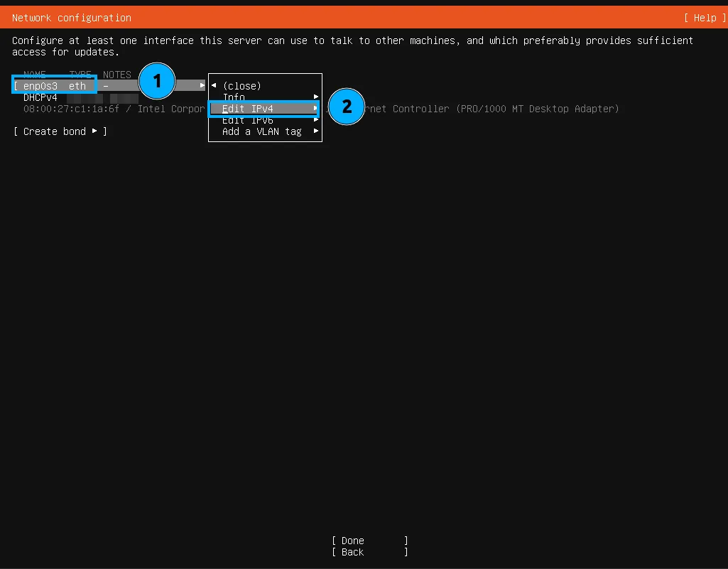This screenshot has width=728, height=569.
Task: Select the enp0s3 eth interface entry
Action: tap(55, 86)
